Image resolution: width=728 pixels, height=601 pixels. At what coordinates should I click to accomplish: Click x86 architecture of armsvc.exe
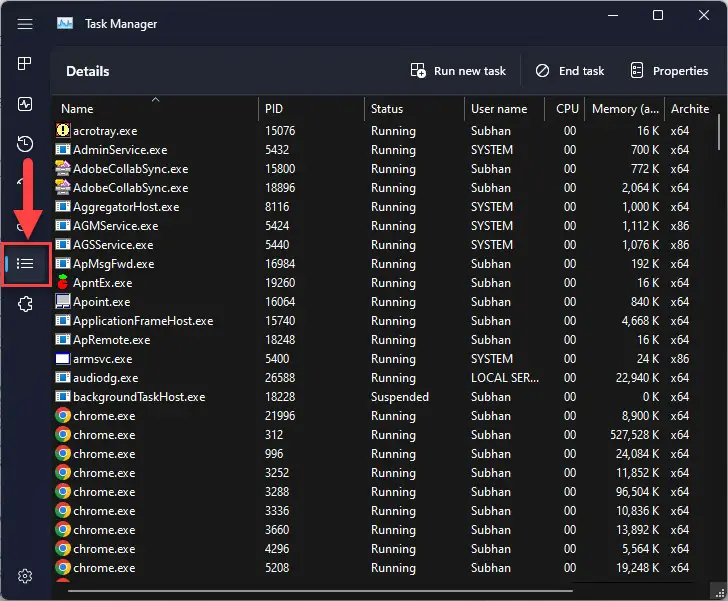680,359
